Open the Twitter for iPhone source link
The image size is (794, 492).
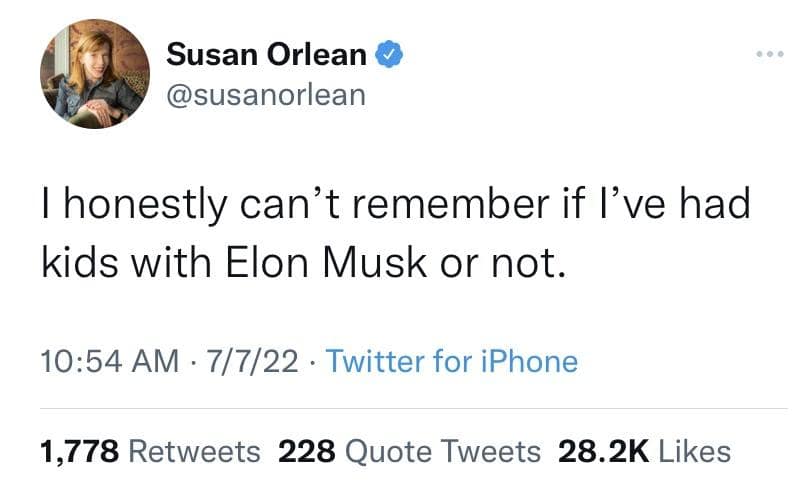pos(452,361)
